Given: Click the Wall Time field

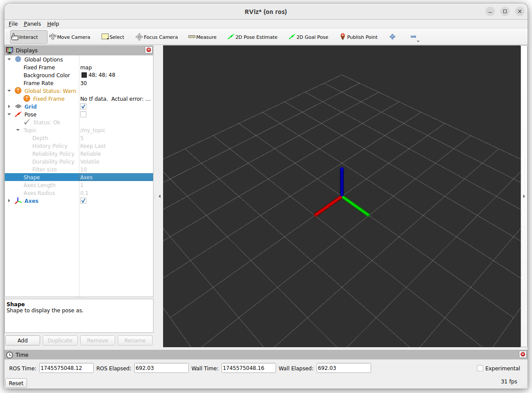Looking at the screenshot, I should [x=249, y=368].
